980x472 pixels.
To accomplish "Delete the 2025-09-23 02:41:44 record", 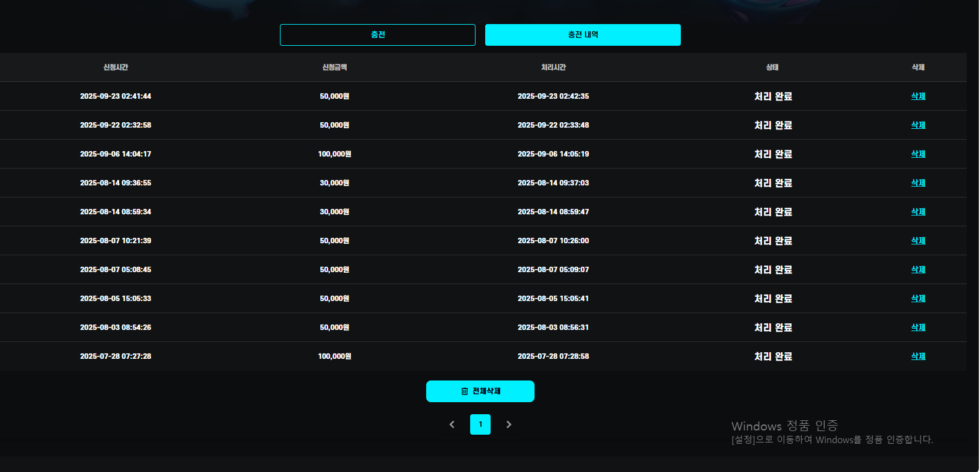I will point(918,96).
